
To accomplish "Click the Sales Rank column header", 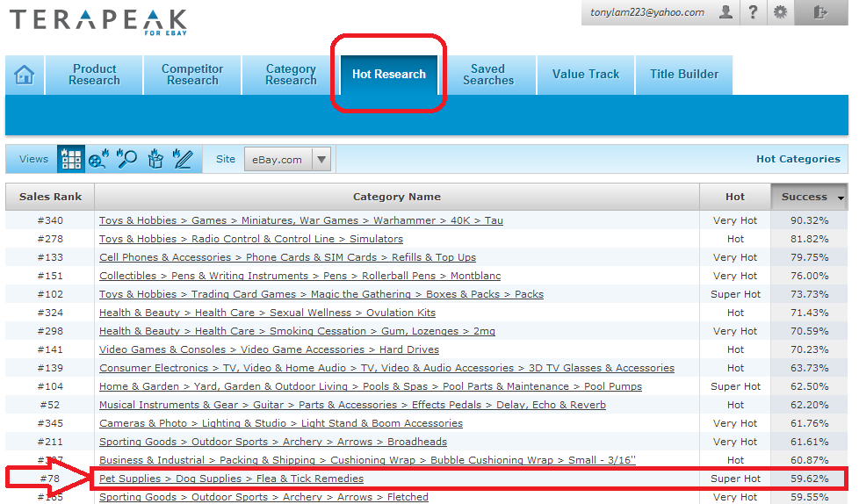I will (x=50, y=197).
